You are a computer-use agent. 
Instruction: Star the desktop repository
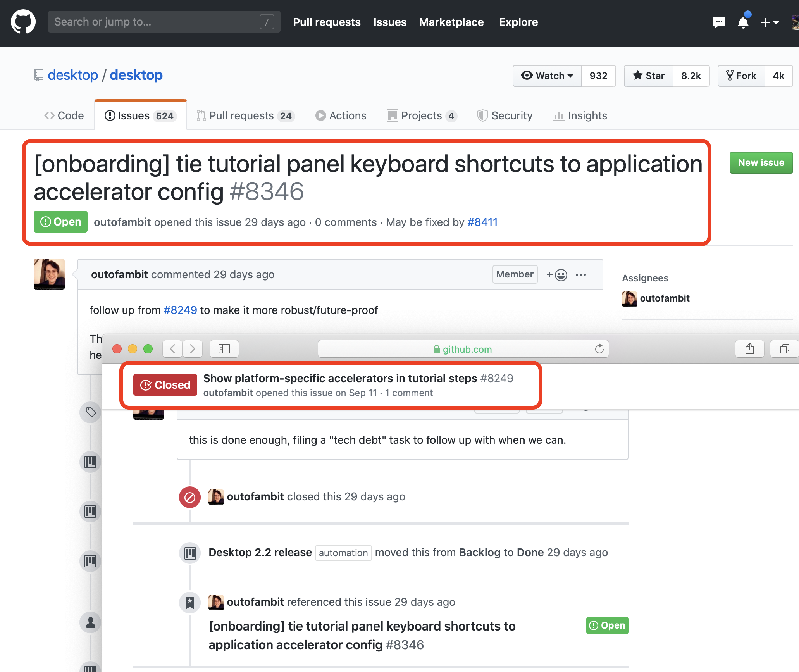[649, 76]
